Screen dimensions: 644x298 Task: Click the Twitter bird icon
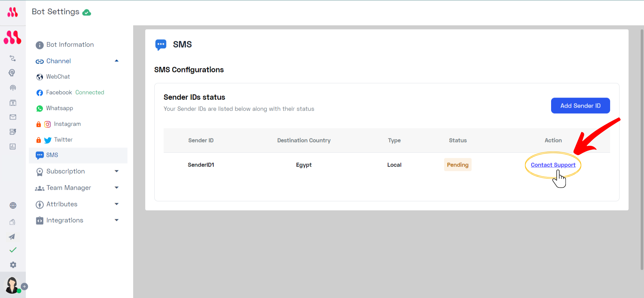[48, 140]
